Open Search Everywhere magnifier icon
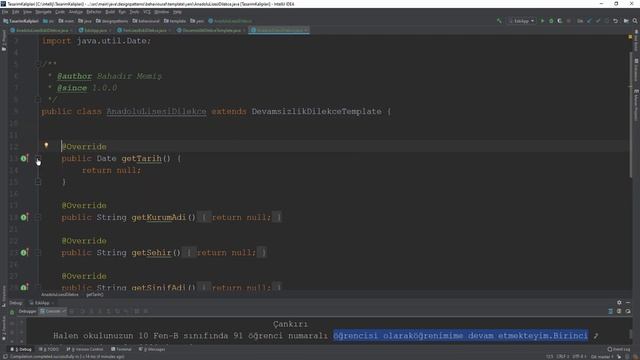Image resolution: width=640 pixels, height=360 pixels. click(635, 21)
